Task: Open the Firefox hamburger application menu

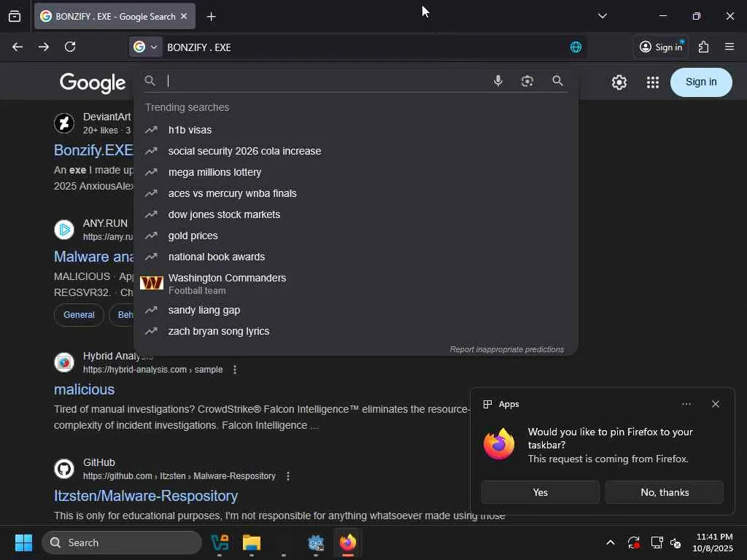Action: [729, 47]
